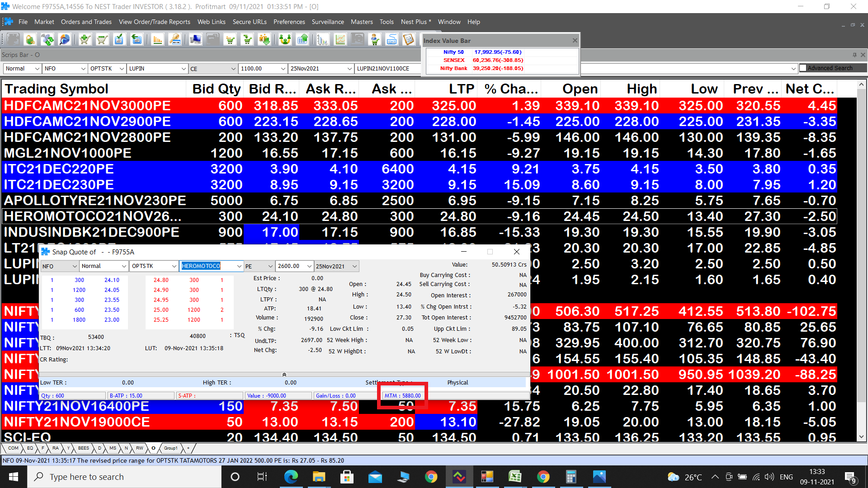Viewport: 868px width, 488px height.
Task: Open the multicolor bar graph toolbar icon
Action: 323,40
